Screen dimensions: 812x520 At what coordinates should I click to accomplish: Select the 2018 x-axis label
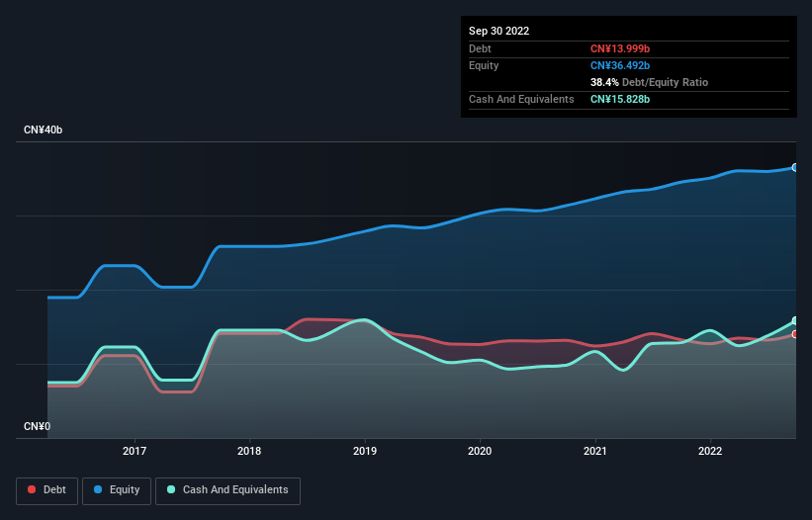[249, 451]
